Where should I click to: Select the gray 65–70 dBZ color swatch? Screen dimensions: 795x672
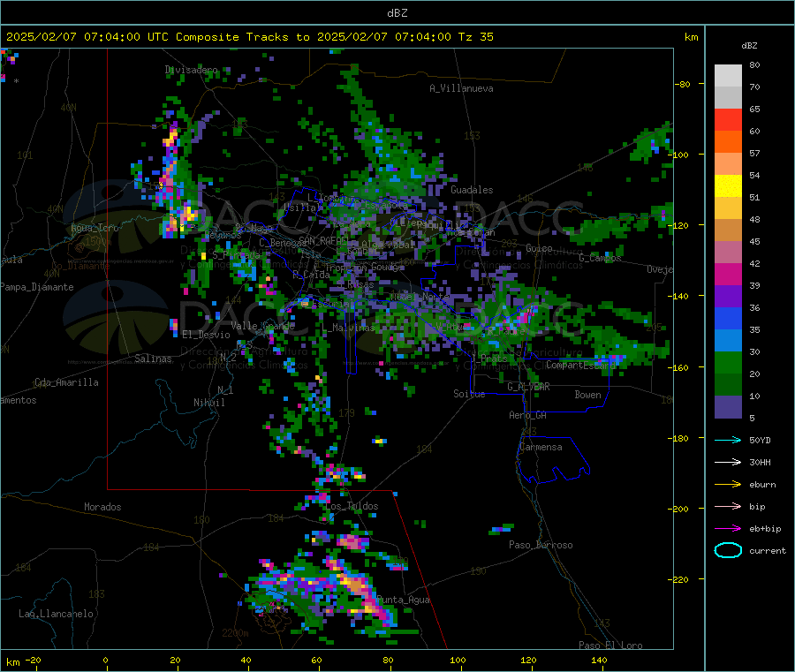tap(728, 98)
